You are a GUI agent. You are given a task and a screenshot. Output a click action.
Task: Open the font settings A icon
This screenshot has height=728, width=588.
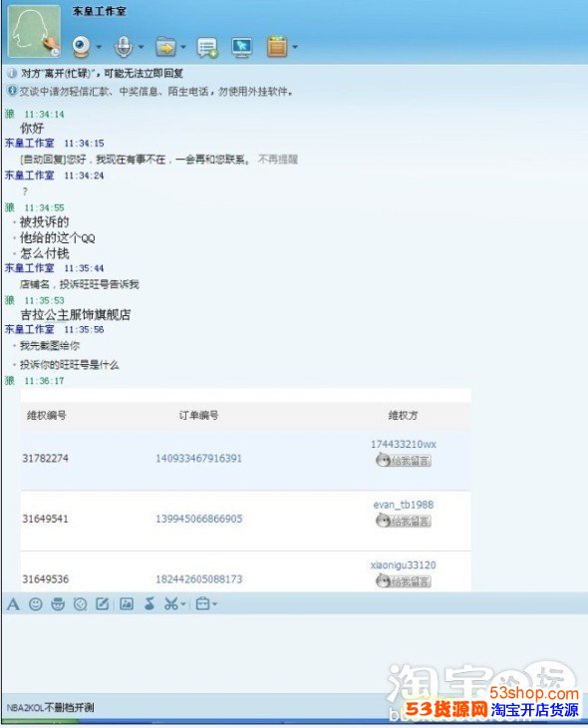tap(13, 604)
